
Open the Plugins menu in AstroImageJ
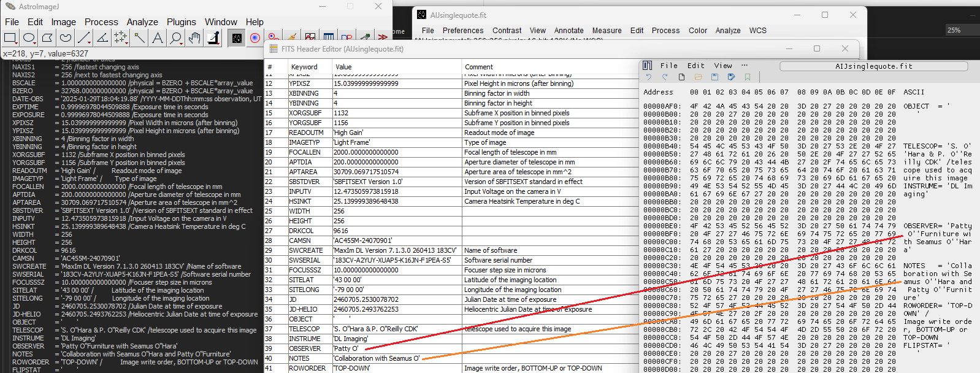[182, 22]
